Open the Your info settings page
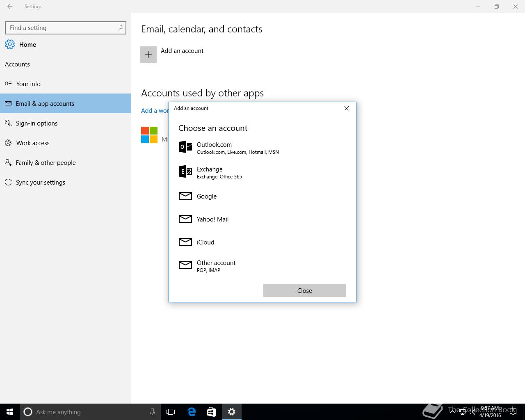 click(66, 84)
